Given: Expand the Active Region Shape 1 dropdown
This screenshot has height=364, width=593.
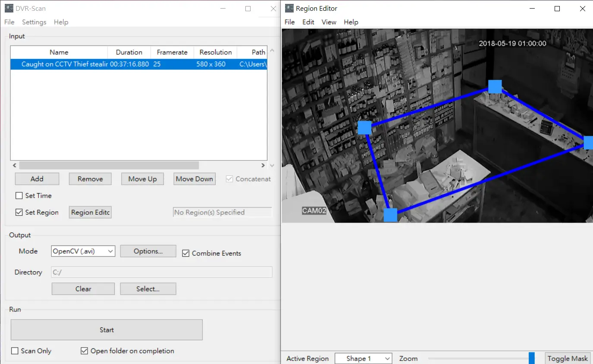Looking at the screenshot, I should click(x=363, y=359).
